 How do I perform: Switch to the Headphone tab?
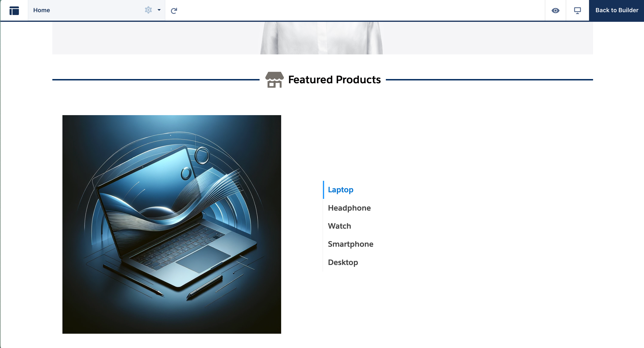click(349, 208)
